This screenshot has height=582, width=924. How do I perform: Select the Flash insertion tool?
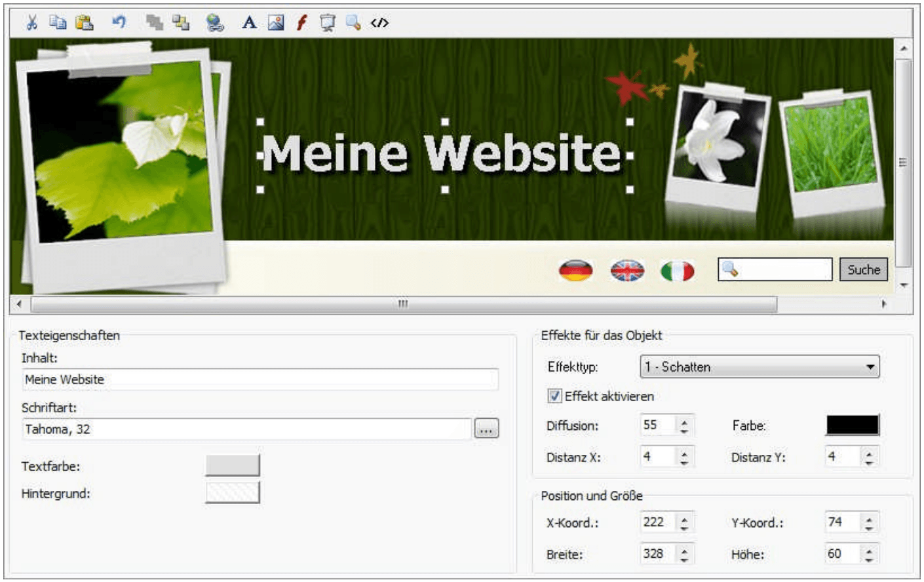(x=301, y=22)
